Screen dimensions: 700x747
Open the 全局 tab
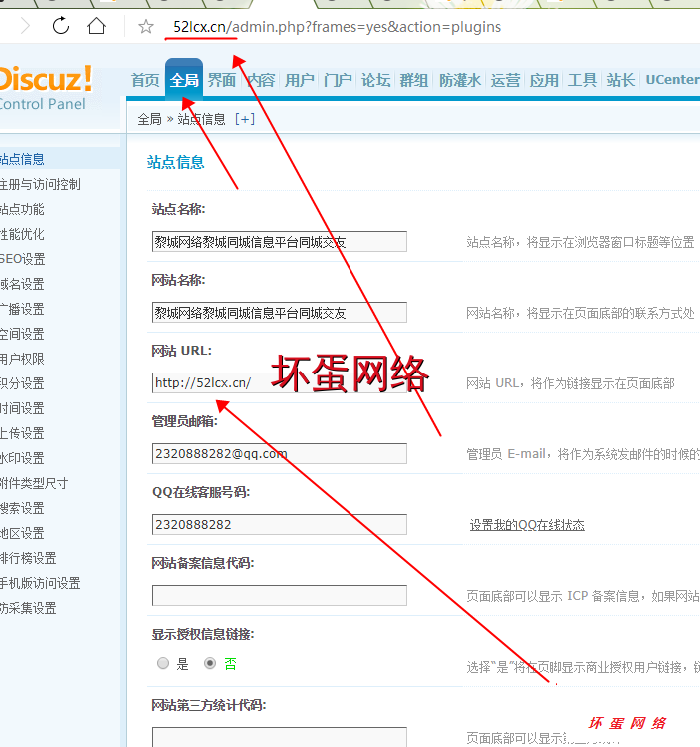point(184,80)
